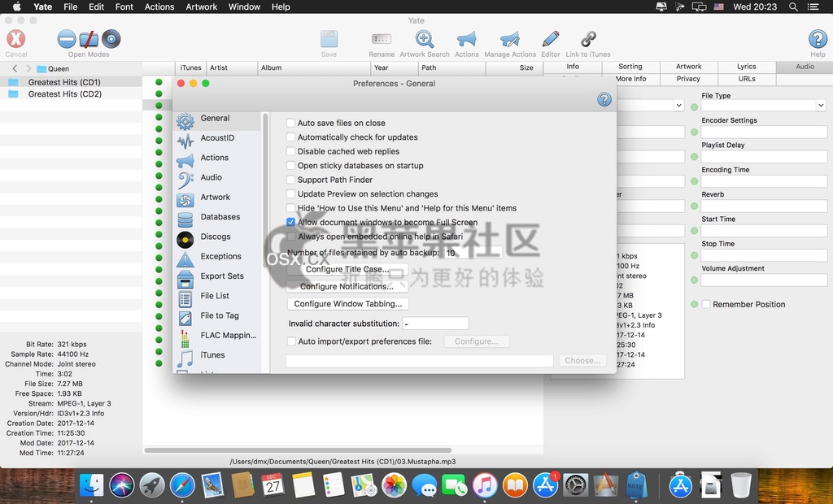Open the Queen folder path dropdown
The height and width of the screenshot is (504, 833).
click(x=53, y=68)
